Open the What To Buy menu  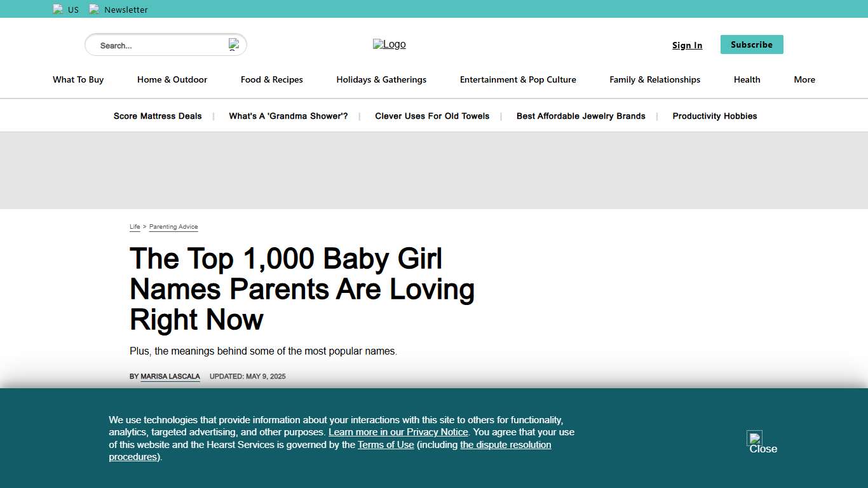[x=78, y=79]
